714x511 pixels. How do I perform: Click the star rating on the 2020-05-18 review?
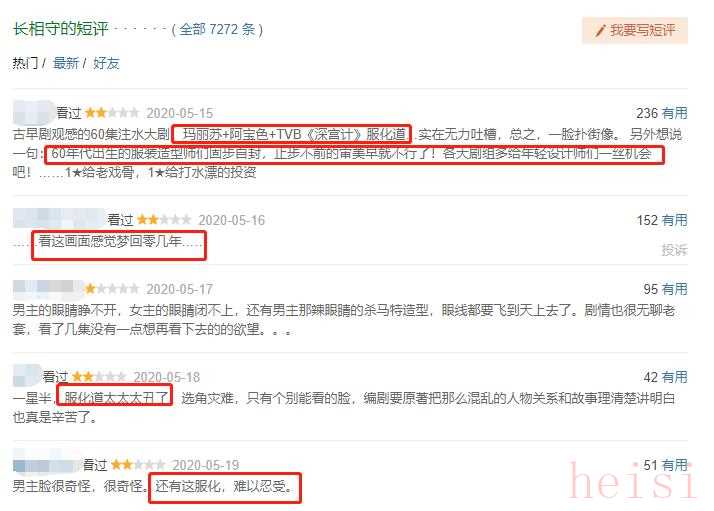[x=99, y=377]
